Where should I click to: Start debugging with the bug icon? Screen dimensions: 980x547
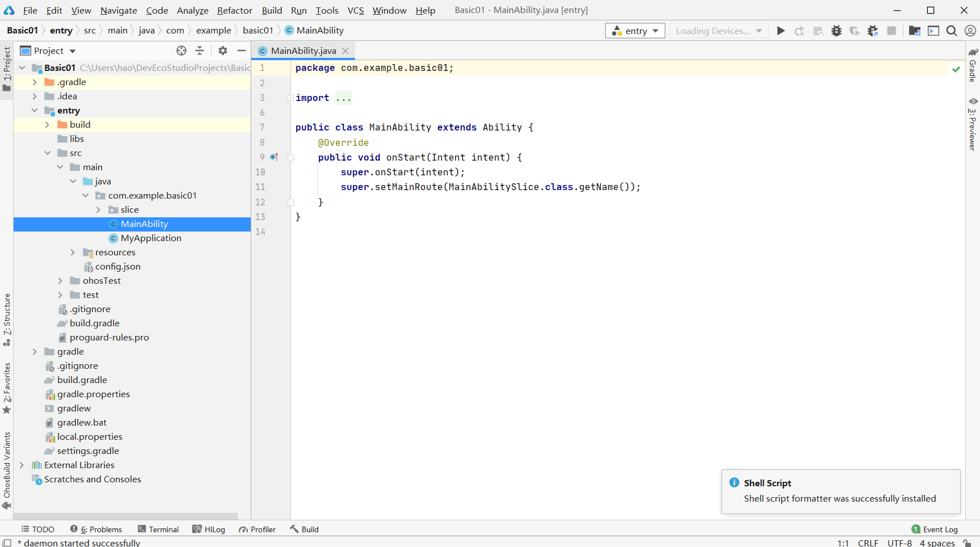click(837, 31)
